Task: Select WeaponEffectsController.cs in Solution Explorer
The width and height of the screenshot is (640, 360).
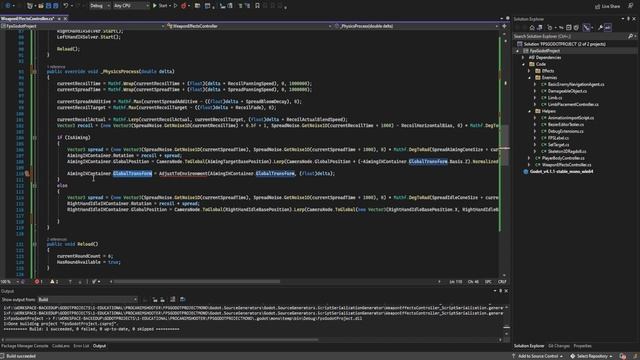Action: click(x=567, y=165)
